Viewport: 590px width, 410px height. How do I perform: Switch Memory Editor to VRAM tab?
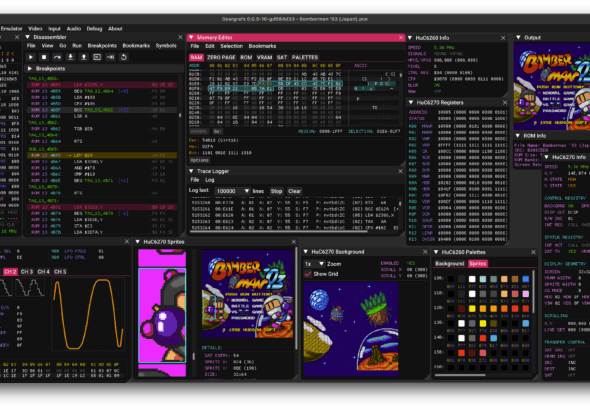point(264,57)
